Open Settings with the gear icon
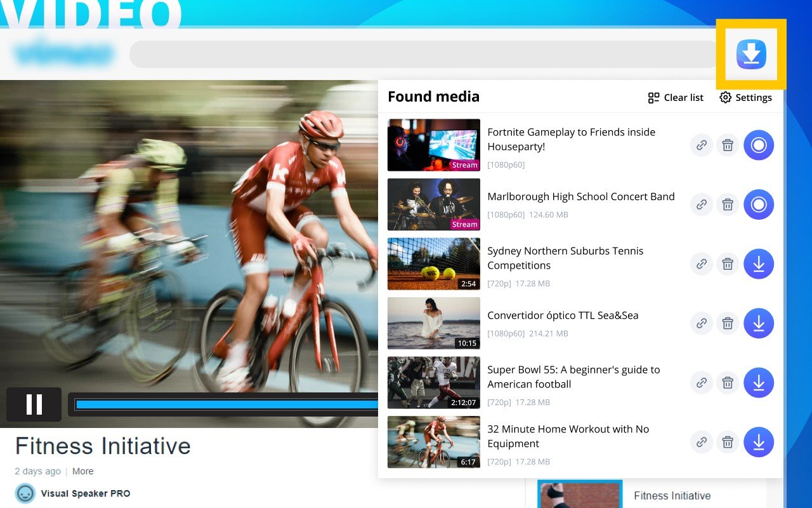Screen dimensions: 812x508 pos(745,97)
